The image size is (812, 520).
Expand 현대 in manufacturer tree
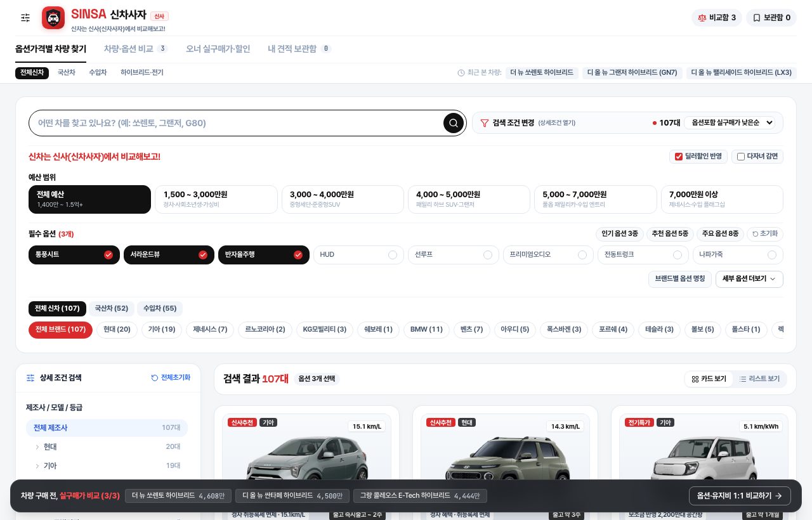tap(107, 447)
